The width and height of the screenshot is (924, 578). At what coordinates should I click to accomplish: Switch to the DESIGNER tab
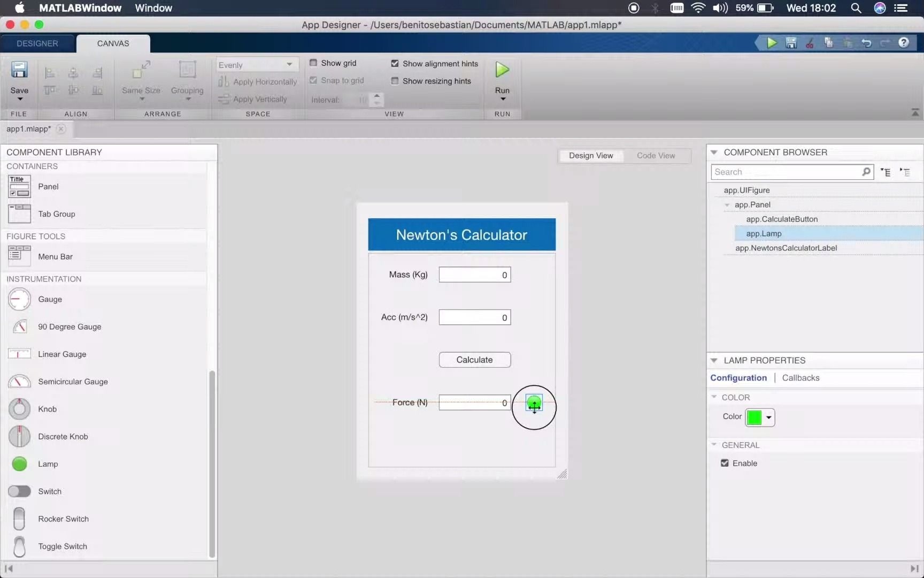(x=37, y=43)
